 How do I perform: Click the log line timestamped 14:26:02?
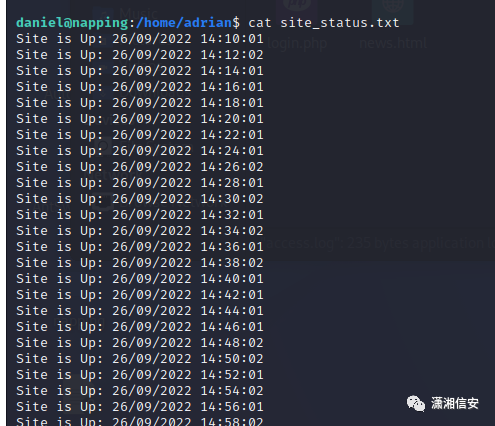(140, 167)
